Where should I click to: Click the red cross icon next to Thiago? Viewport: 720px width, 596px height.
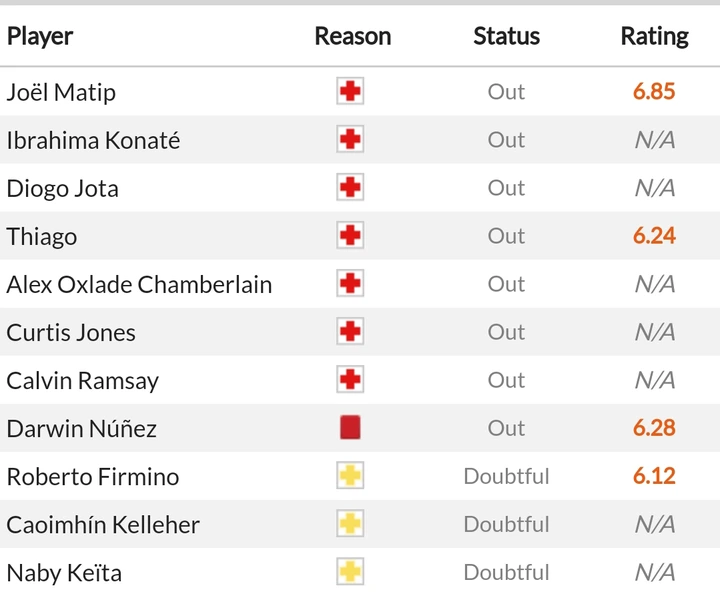(350, 236)
